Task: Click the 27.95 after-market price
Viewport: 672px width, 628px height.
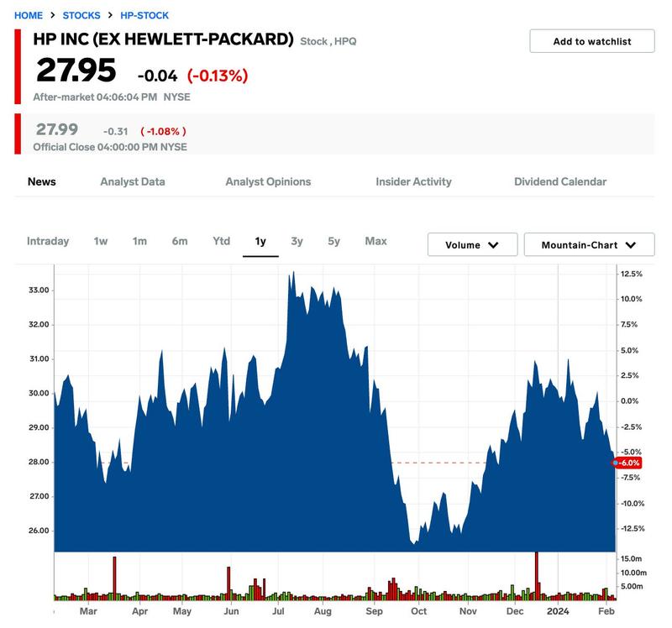Action: pos(76,70)
